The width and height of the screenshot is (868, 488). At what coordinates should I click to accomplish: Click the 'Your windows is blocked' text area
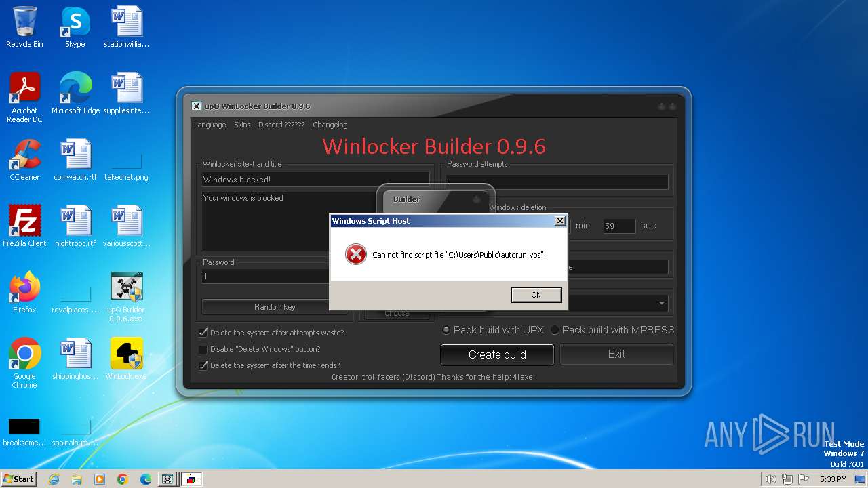pyautogui.click(x=289, y=221)
